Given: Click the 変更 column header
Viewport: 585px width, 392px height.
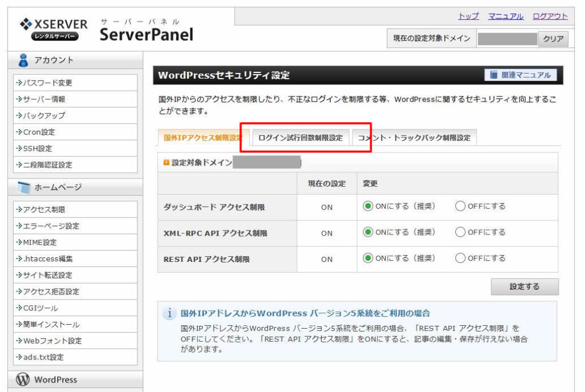Looking at the screenshot, I should click(370, 183).
